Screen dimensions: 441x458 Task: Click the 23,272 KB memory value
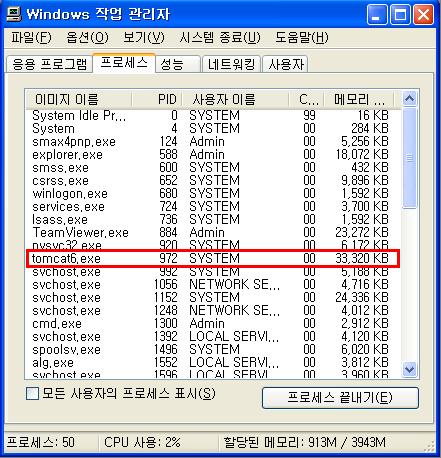click(x=362, y=232)
